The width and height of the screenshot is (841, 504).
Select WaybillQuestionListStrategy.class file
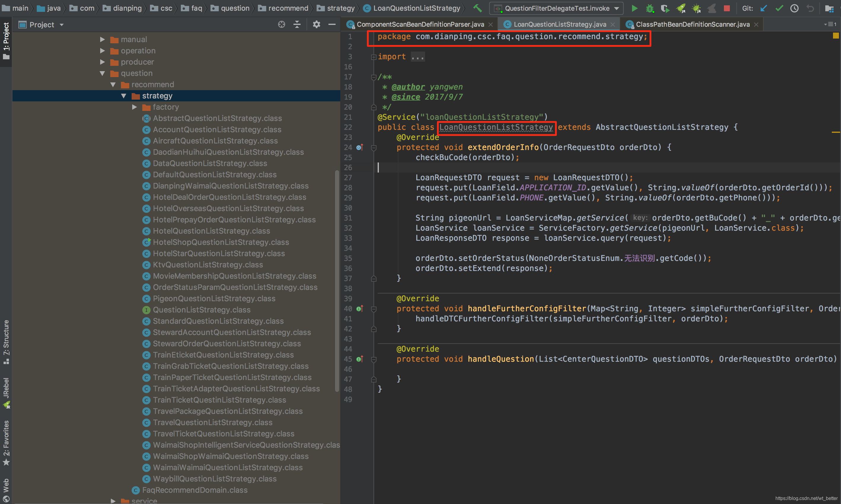(215, 479)
